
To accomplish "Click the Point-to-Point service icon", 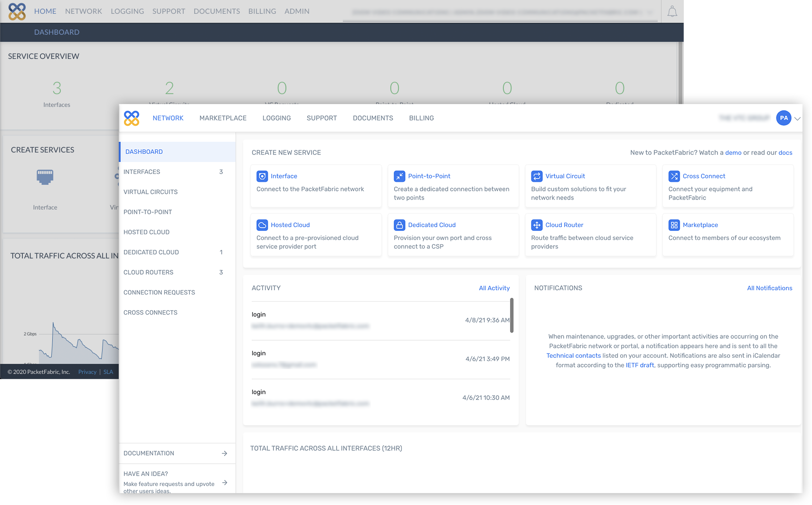I will click(399, 176).
